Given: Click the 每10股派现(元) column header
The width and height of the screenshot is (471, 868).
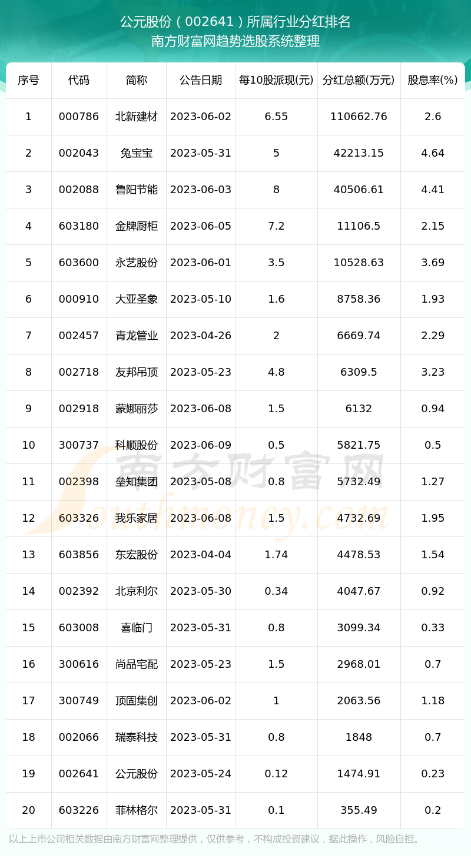Looking at the screenshot, I should point(276,80).
